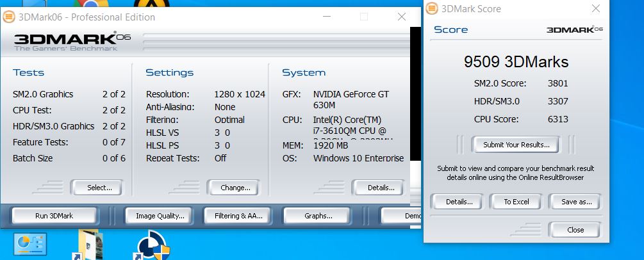Open System Details... in 3DMark06 window
Image resolution: width=644 pixels, height=260 pixels.
click(378, 188)
